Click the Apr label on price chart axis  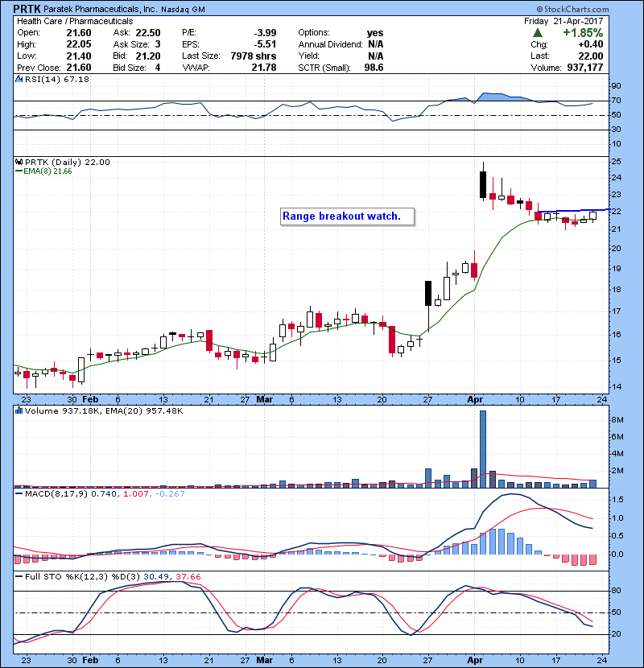click(x=475, y=400)
